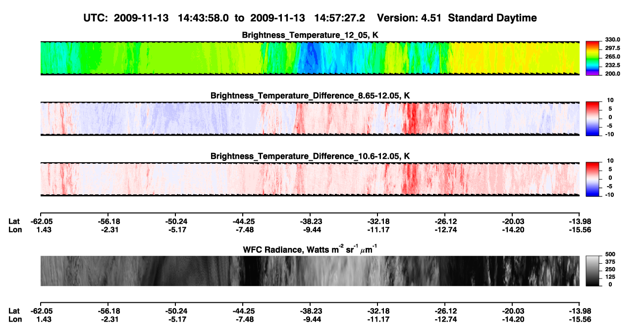Click "-15.56" longitude under the 10.6-12.05 panel
The height and width of the screenshot is (330, 644).
[x=580, y=230]
